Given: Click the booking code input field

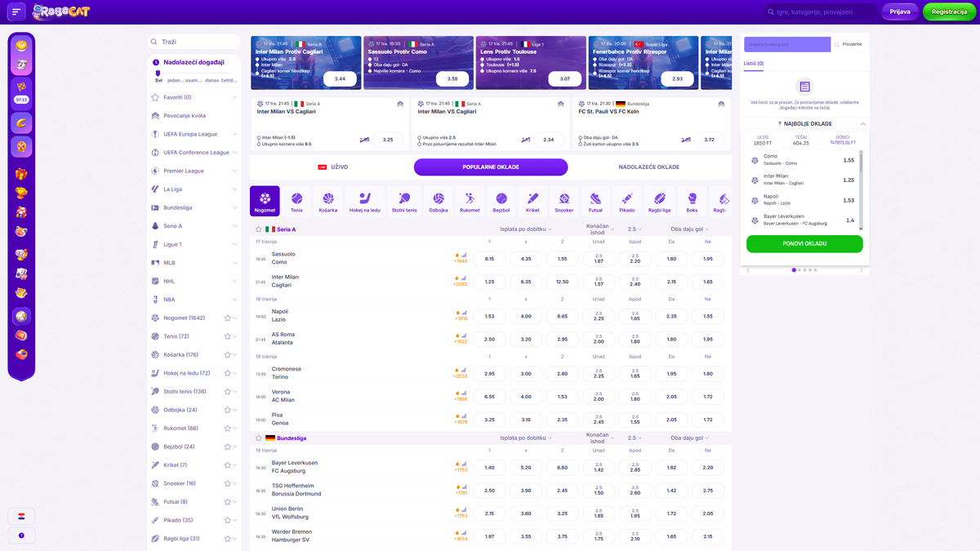Looking at the screenshot, I should 786,44.
